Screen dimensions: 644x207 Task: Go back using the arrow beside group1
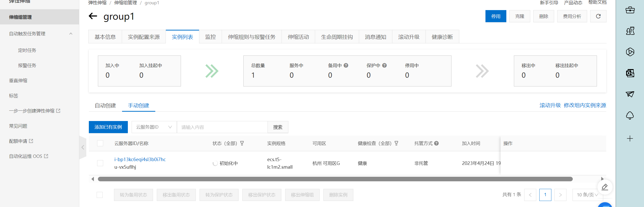[93, 16]
